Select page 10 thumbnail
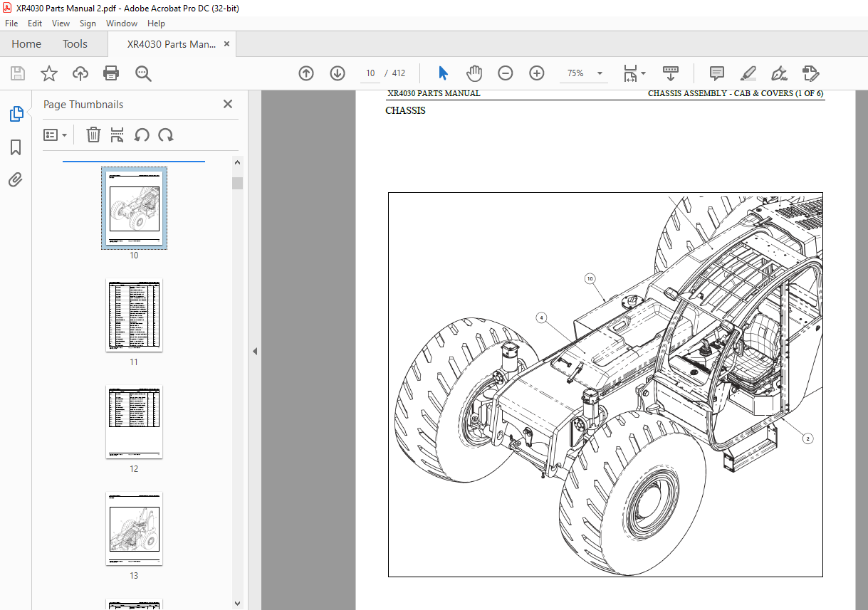The height and width of the screenshot is (610, 868). [x=134, y=208]
